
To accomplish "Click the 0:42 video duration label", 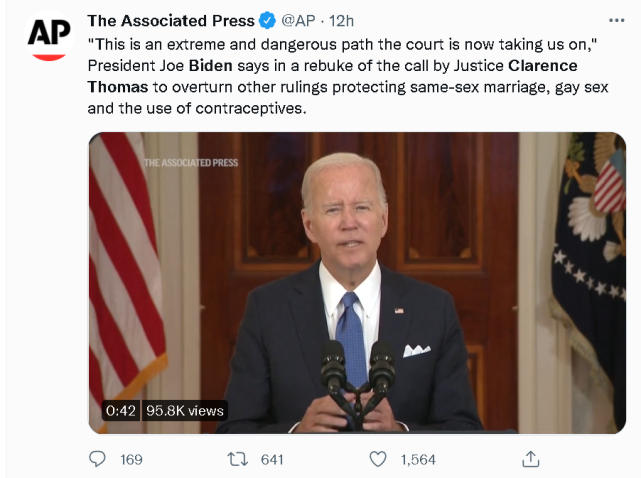I will pos(120,410).
